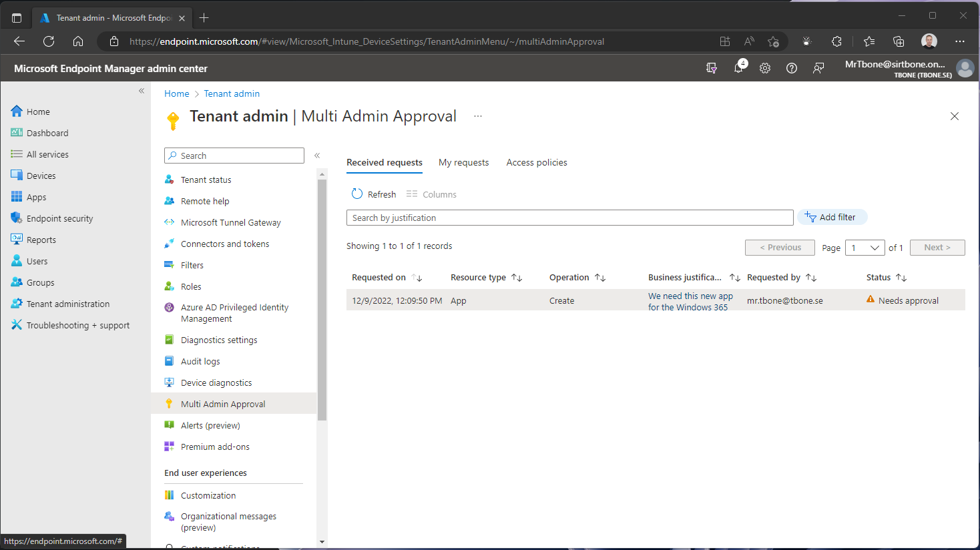Switch to the My requests tab
Screen dimensions: 980x550
pyautogui.click(x=463, y=162)
